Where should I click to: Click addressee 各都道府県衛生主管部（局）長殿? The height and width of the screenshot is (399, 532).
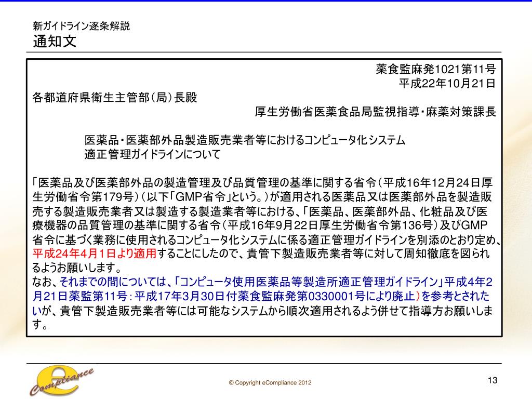click(x=115, y=98)
